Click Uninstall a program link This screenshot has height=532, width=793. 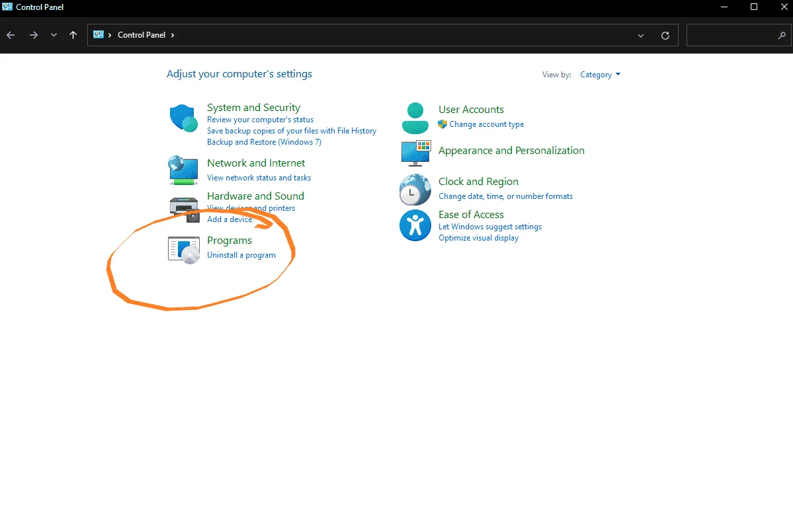241,255
